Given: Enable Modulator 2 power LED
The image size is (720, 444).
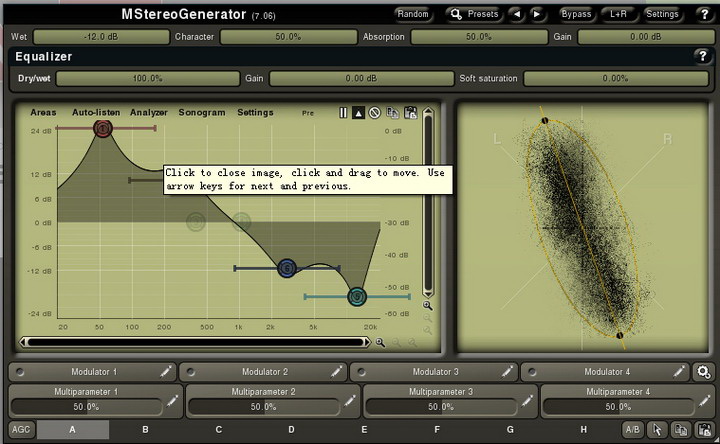Looking at the screenshot, I should pyautogui.click(x=191, y=372).
